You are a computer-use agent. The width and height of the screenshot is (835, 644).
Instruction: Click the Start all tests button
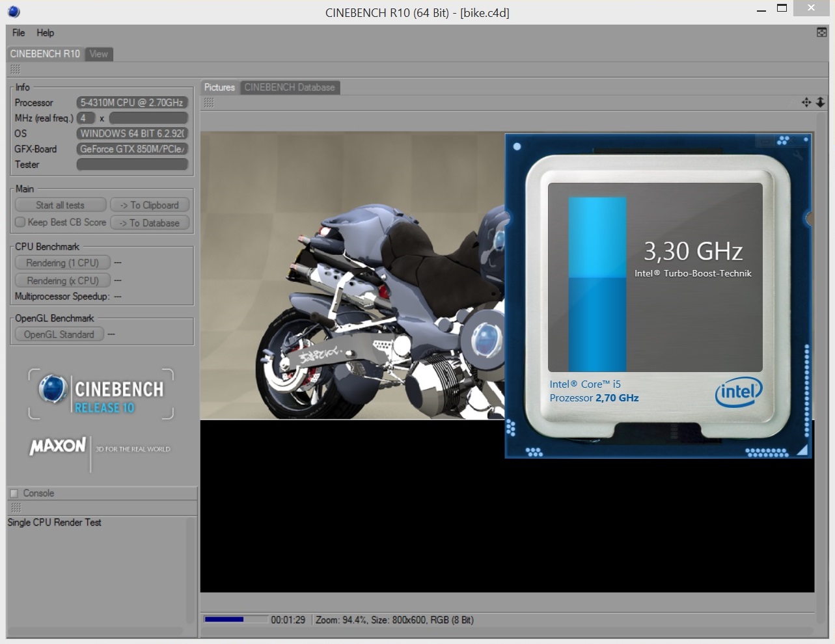tap(60, 205)
